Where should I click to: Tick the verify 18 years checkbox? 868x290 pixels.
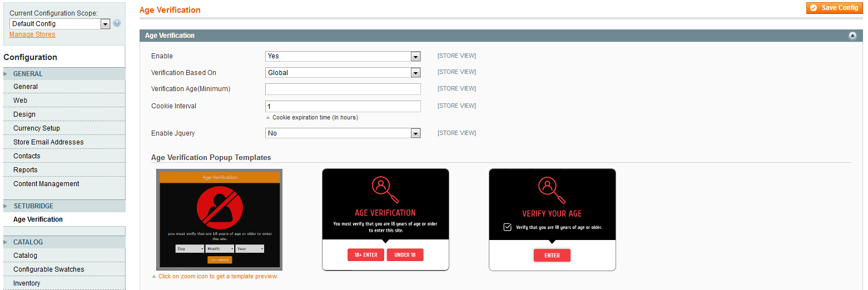click(507, 227)
